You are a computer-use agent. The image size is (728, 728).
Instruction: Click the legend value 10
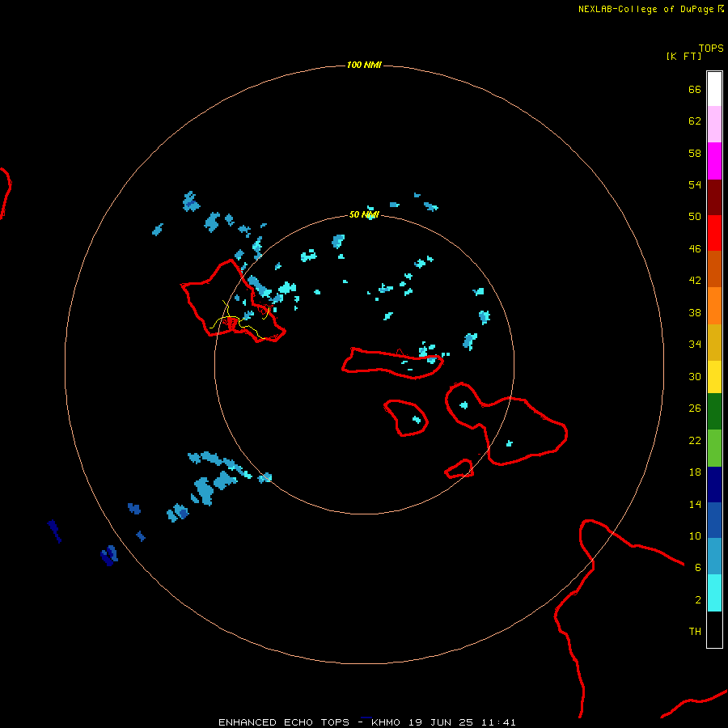tap(695, 536)
